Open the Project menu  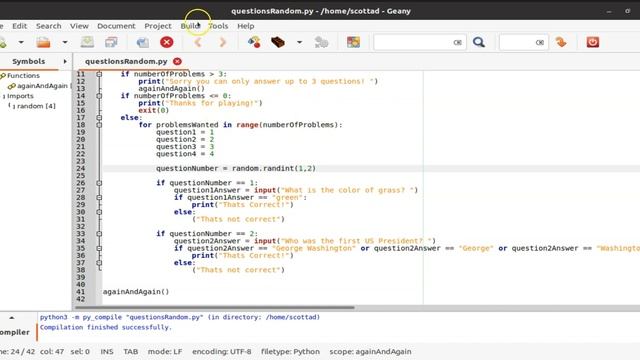pos(158,26)
